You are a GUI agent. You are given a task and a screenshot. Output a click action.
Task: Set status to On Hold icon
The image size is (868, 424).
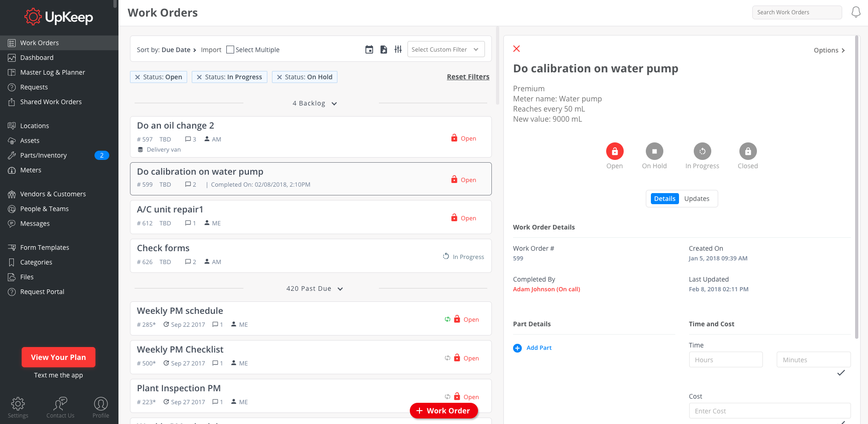654,151
